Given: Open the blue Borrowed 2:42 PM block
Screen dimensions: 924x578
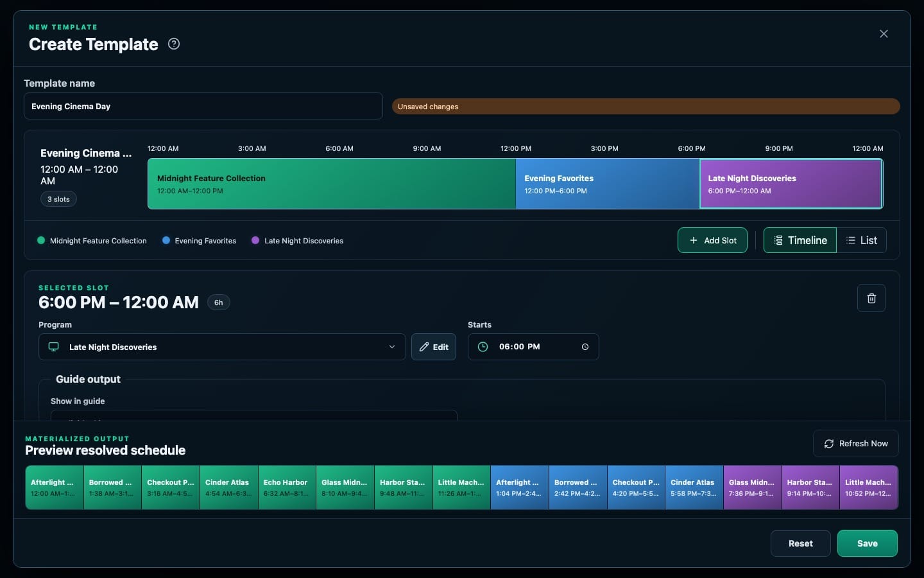Looking at the screenshot, I should [578, 487].
